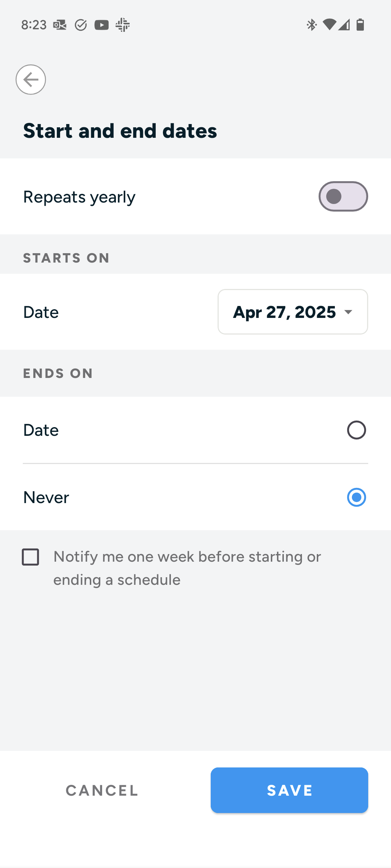The width and height of the screenshot is (391, 868).
Task: Tap the notify me one week text
Action: (187, 568)
